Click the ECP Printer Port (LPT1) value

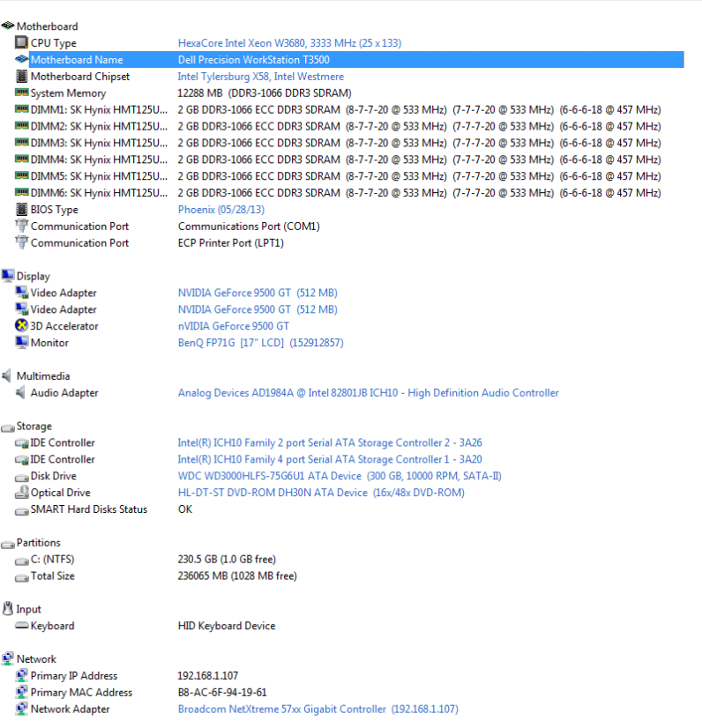231,243
